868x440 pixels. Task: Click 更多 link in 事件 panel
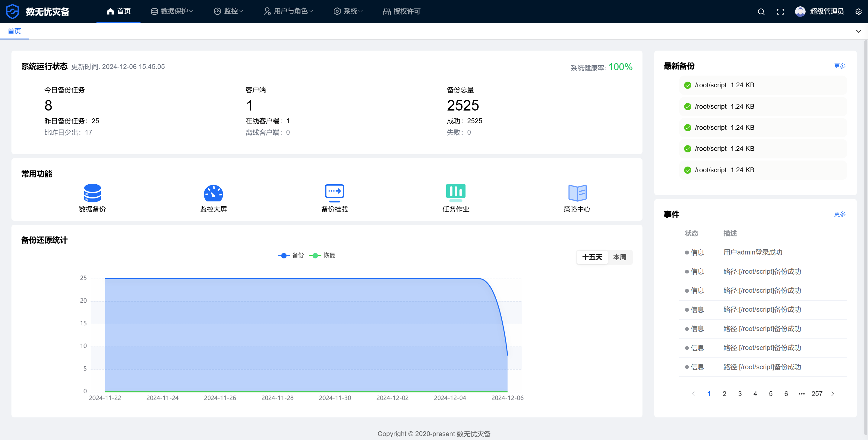tap(840, 214)
